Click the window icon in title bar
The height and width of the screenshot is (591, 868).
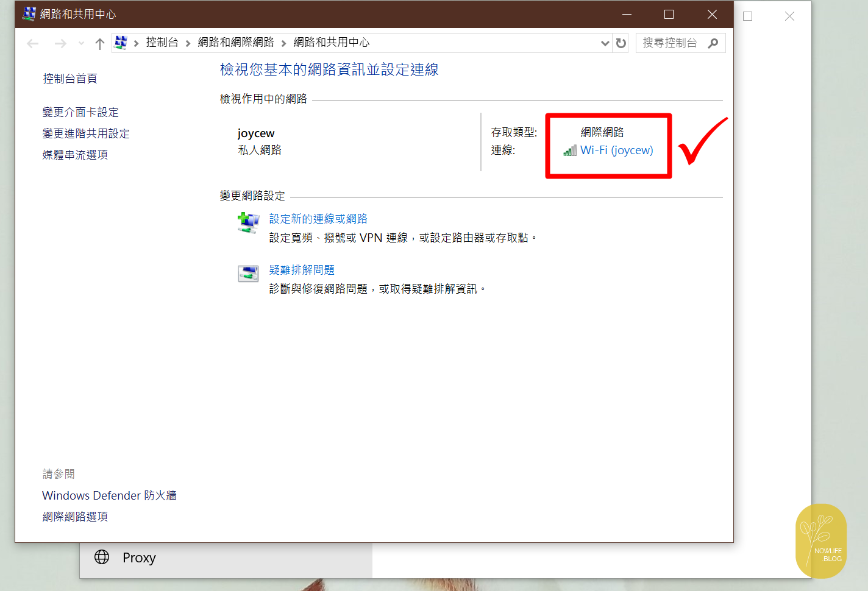(x=29, y=14)
